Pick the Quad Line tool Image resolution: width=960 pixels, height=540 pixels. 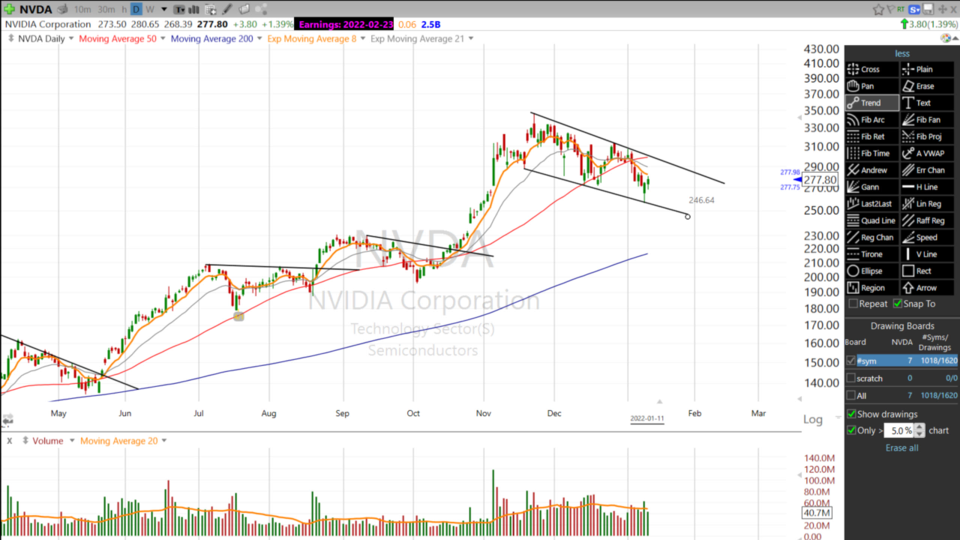click(872, 220)
